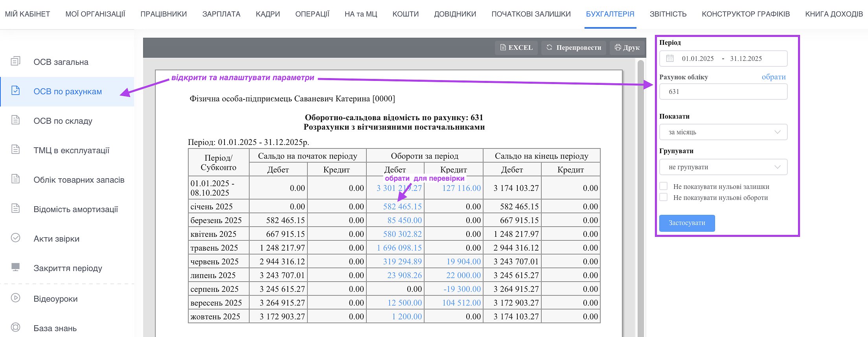Export the report with EXCEL button
Viewport: 868px width, 337px height.
coord(516,48)
